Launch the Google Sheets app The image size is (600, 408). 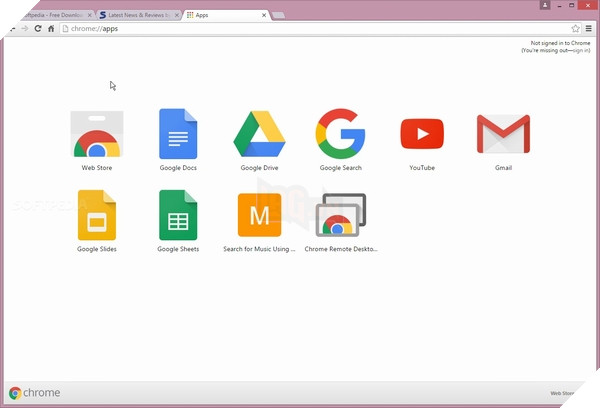(178, 215)
